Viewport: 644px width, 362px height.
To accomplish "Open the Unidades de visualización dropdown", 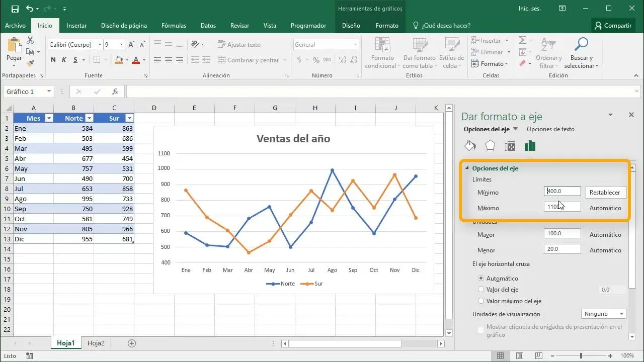I will click(x=602, y=313).
